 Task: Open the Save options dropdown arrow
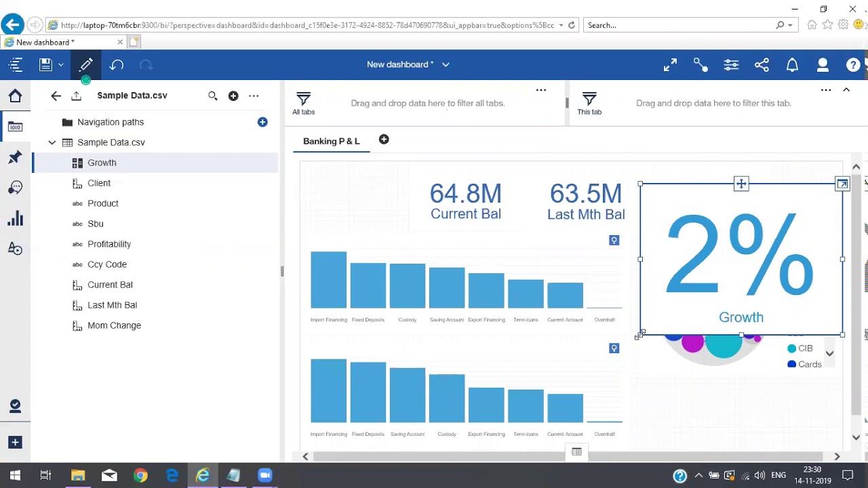(61, 65)
